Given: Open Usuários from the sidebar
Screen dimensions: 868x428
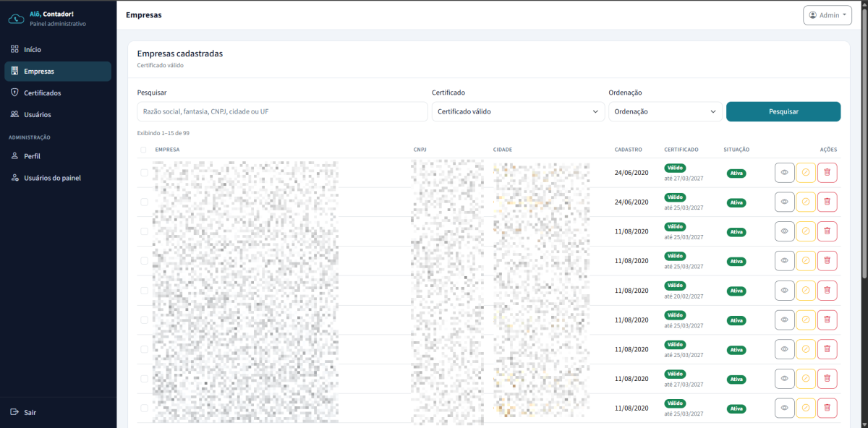Looking at the screenshot, I should pos(58,115).
